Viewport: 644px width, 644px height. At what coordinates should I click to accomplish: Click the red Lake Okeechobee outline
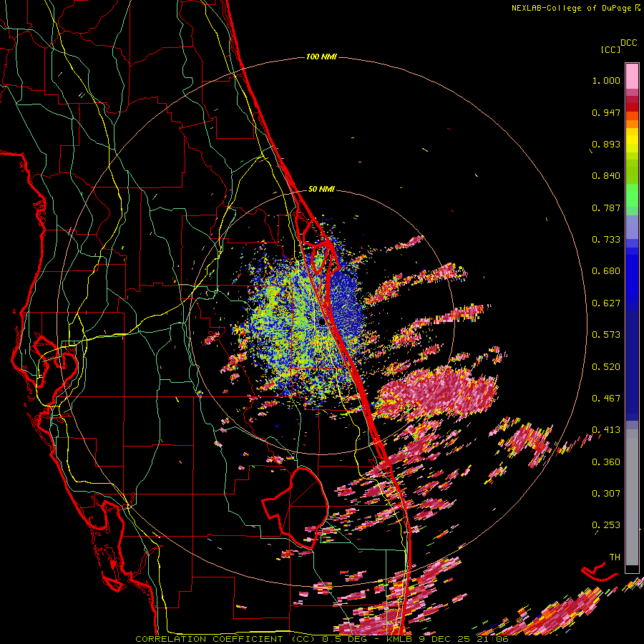295,508
